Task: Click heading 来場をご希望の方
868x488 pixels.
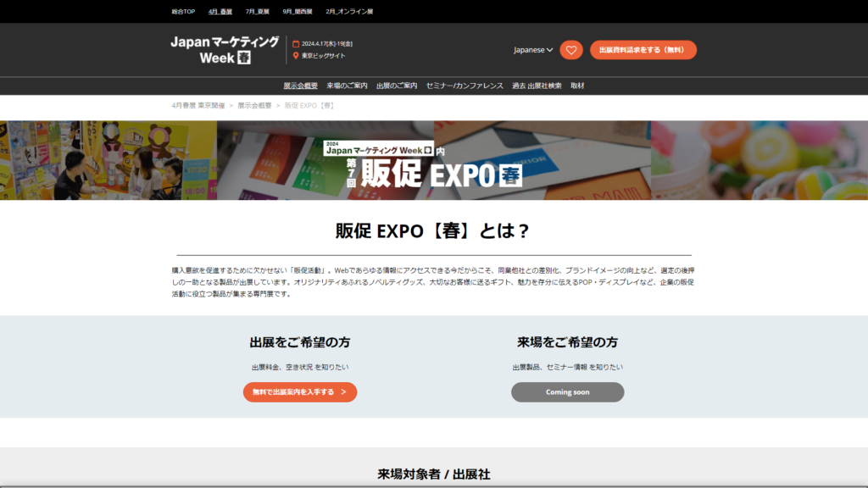Action: (567, 342)
